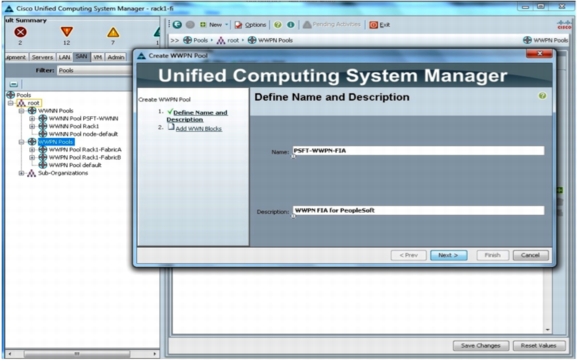This screenshot has height=362, width=578.
Task: Click the minor faults yellow triangle icon
Action: 113,32
